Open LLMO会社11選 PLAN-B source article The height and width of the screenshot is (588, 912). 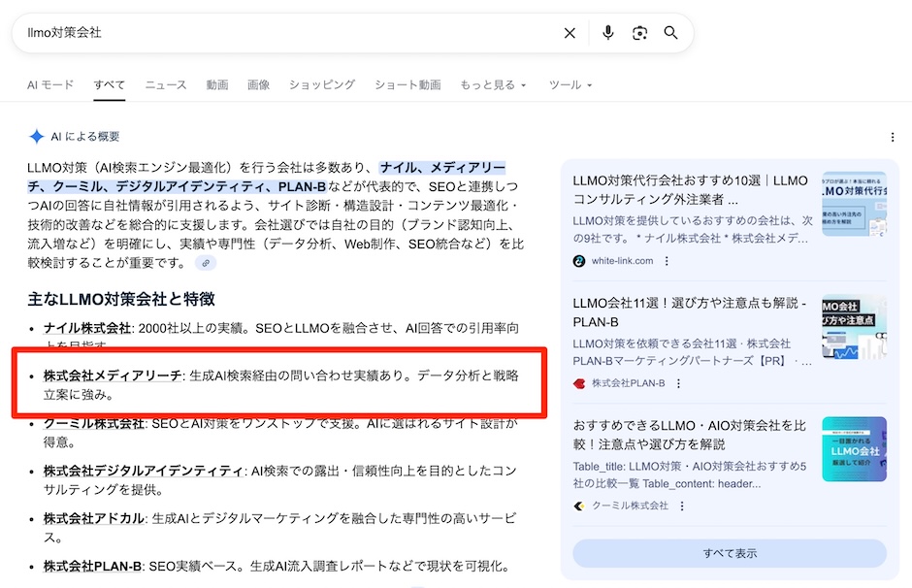coord(689,312)
